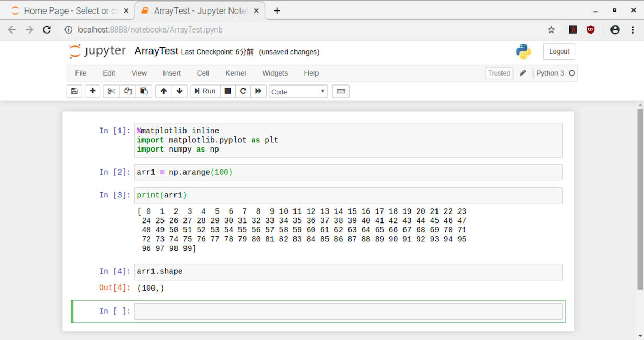This screenshot has width=644, height=340.
Task: Expand the Widgets menu
Action: tap(275, 73)
